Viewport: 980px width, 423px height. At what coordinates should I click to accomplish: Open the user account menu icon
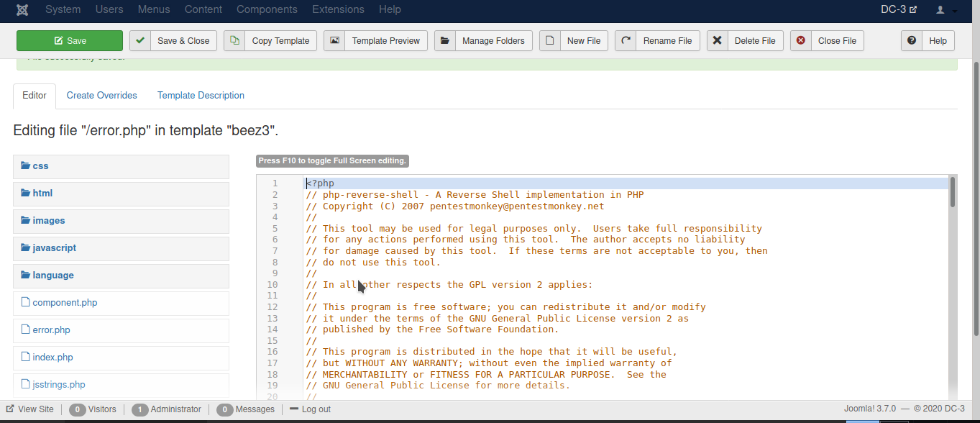(x=945, y=10)
